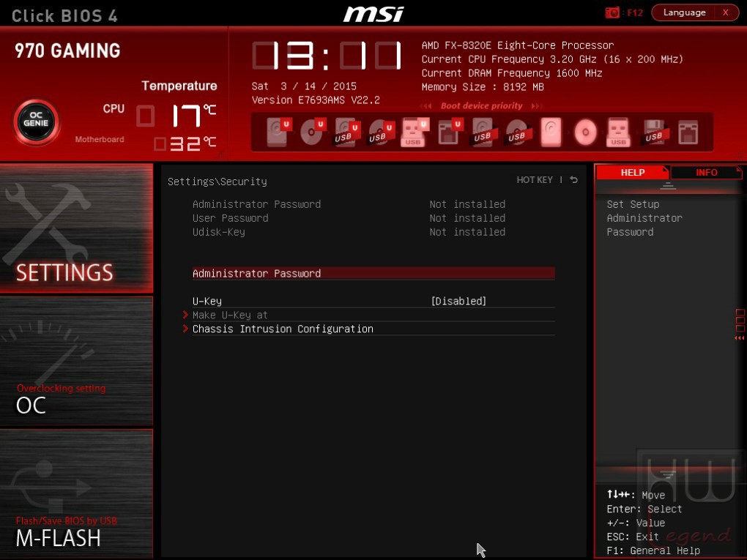Click User Password label
Screen dimensions: 747x560
coord(230,217)
